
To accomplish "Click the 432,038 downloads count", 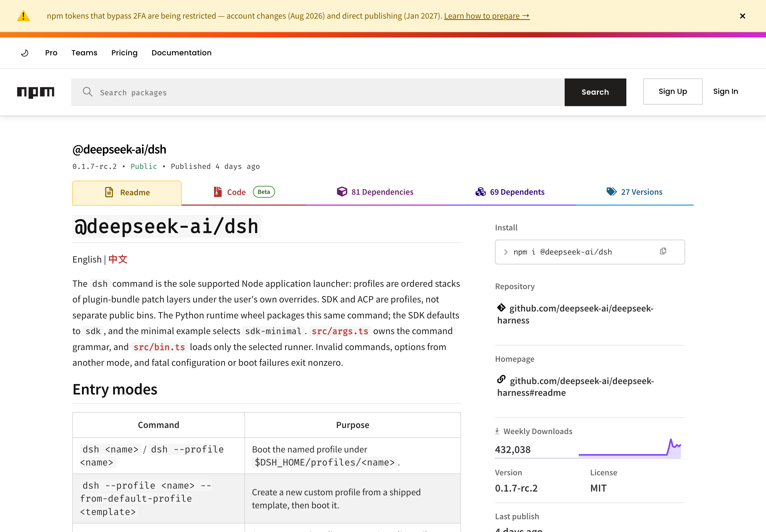I will click(513, 450).
